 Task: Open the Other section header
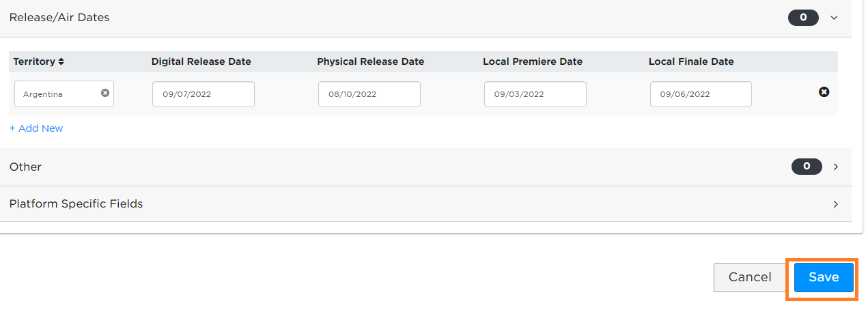(x=425, y=167)
